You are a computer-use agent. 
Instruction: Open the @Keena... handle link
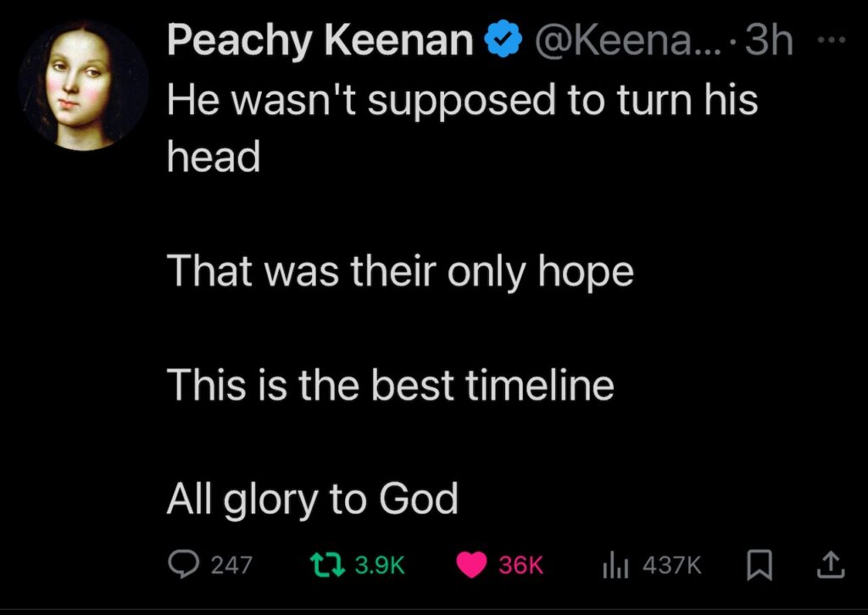(623, 42)
